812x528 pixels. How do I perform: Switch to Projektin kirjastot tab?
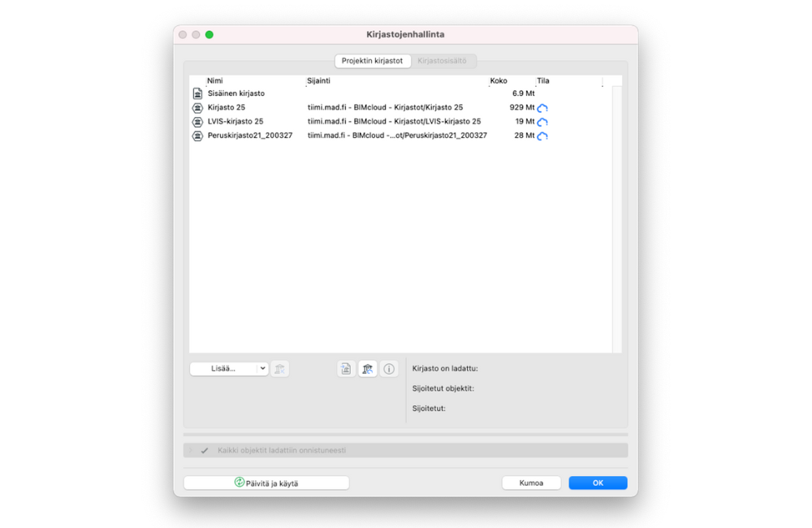(x=373, y=61)
